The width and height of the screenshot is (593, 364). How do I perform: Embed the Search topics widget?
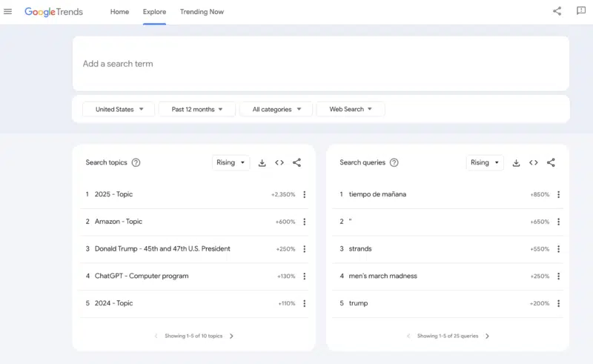pos(279,162)
